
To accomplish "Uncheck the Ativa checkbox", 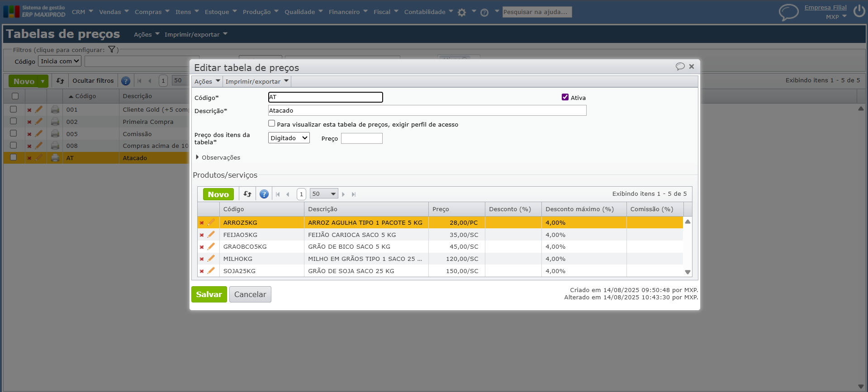I will point(565,97).
